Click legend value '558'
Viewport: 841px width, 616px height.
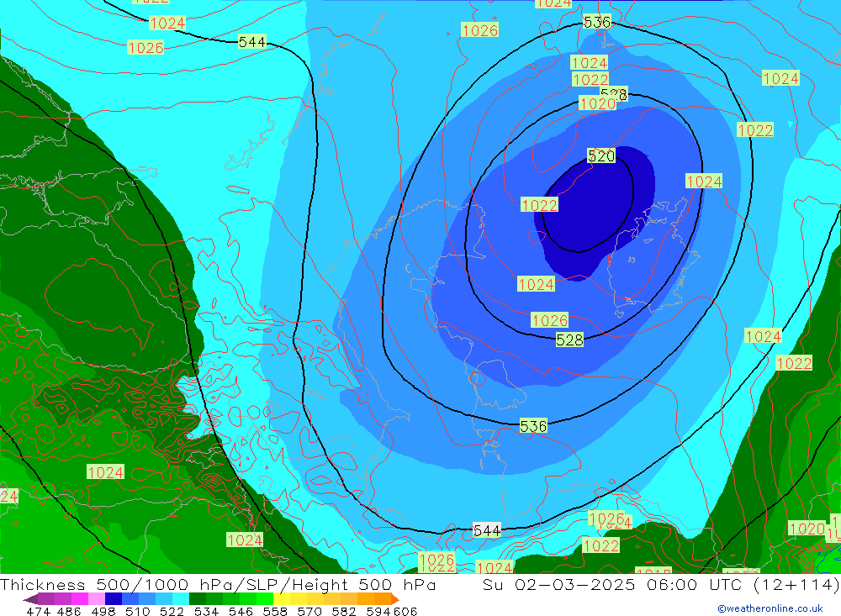[275, 611]
